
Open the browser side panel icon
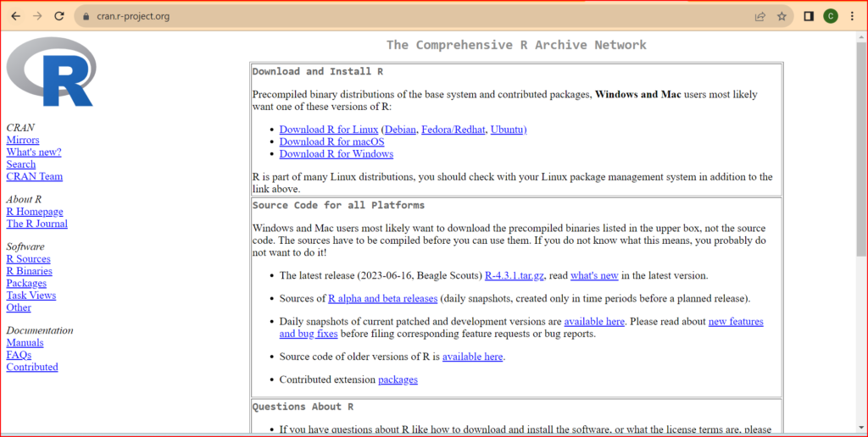tap(809, 16)
